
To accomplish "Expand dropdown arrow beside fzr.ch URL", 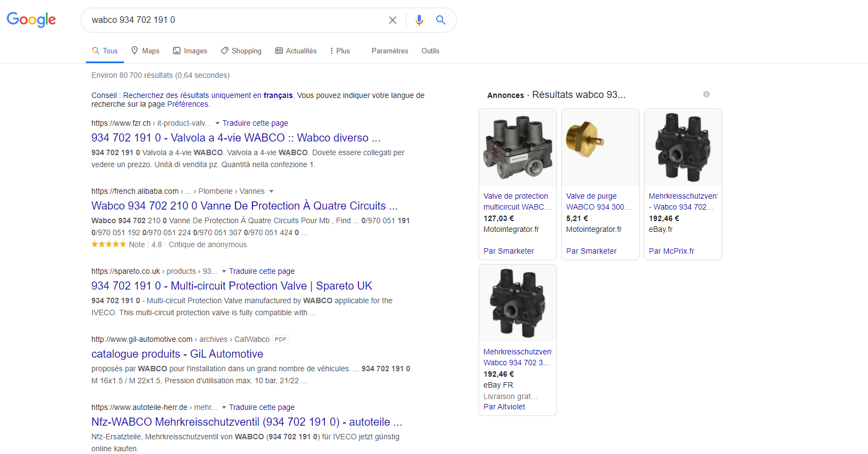I will pyautogui.click(x=218, y=124).
